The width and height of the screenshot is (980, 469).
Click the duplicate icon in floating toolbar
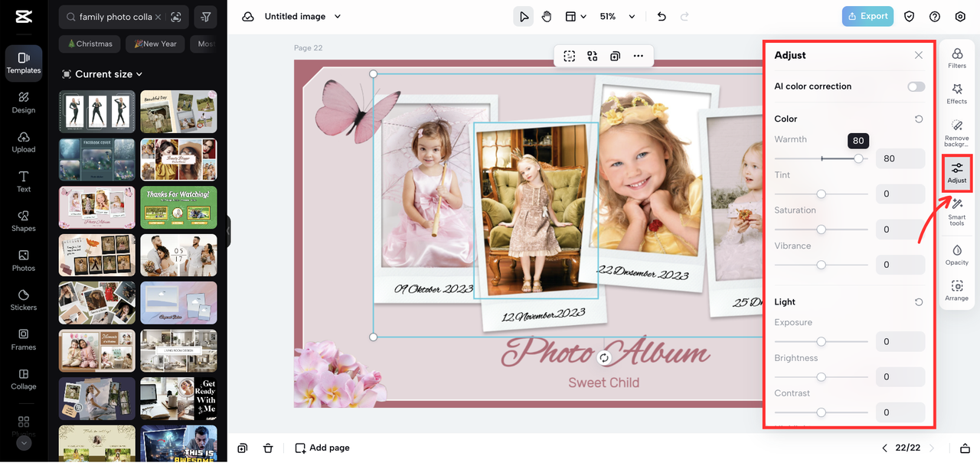tap(615, 56)
